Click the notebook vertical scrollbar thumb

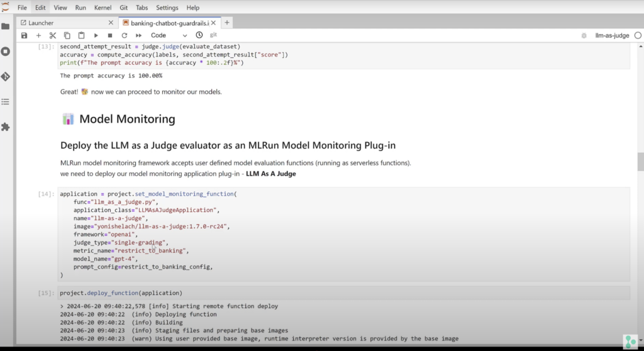click(640, 162)
